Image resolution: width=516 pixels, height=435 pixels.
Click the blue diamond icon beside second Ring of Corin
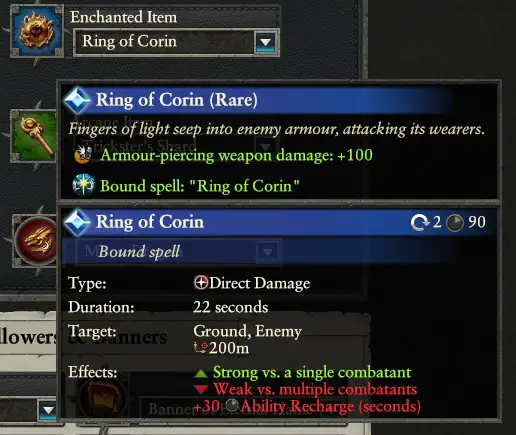(77, 222)
